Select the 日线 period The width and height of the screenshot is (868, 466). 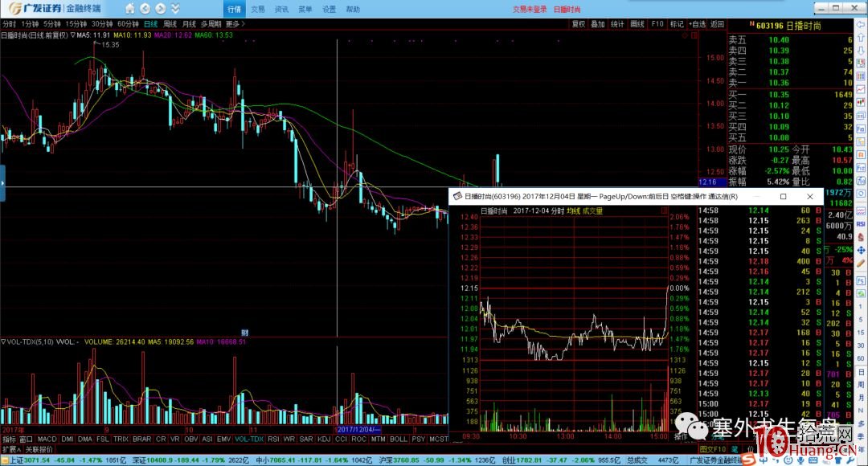(151, 24)
